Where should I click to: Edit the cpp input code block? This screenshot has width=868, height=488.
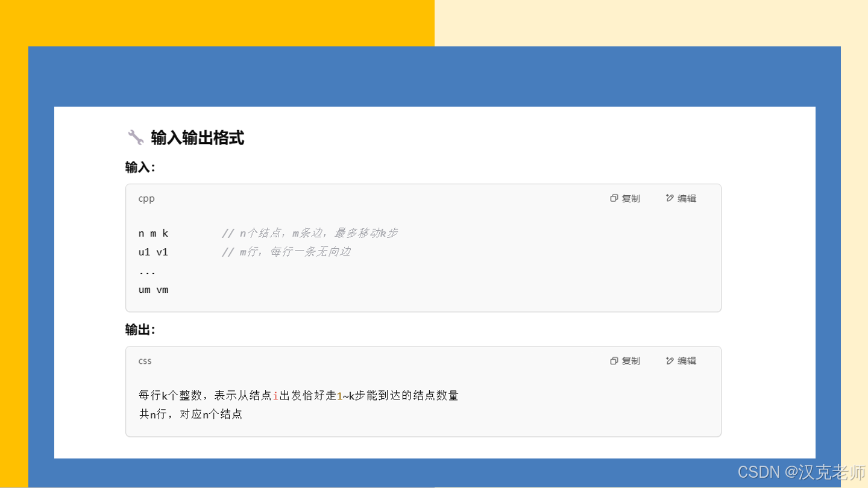pyautogui.click(x=681, y=198)
